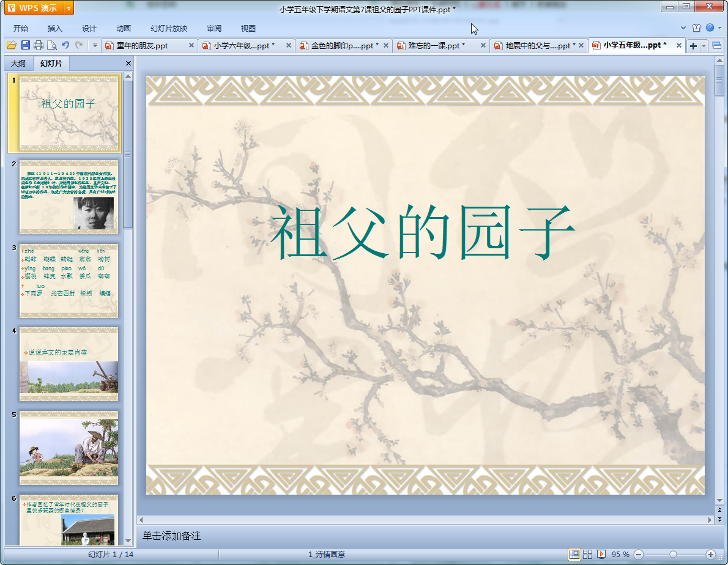Close the 小学六年级...ppt document tab
Image resolution: width=728 pixels, height=565 pixels.
[x=288, y=45]
